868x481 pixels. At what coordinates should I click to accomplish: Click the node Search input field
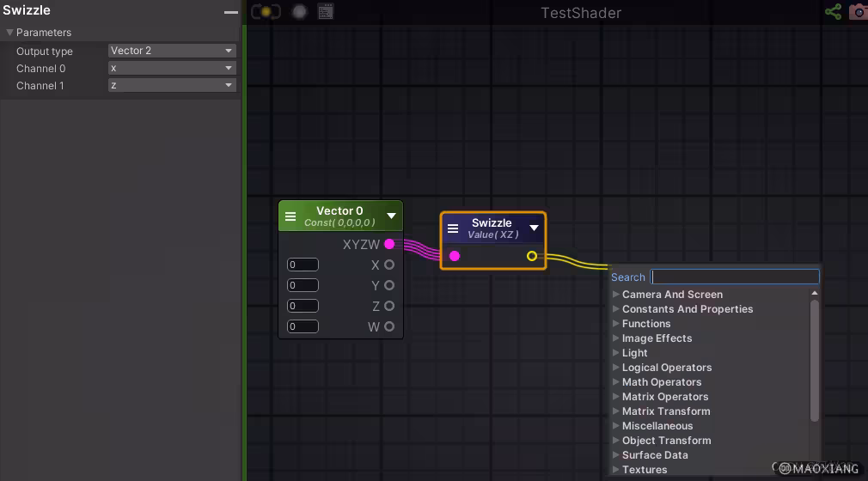tap(735, 277)
